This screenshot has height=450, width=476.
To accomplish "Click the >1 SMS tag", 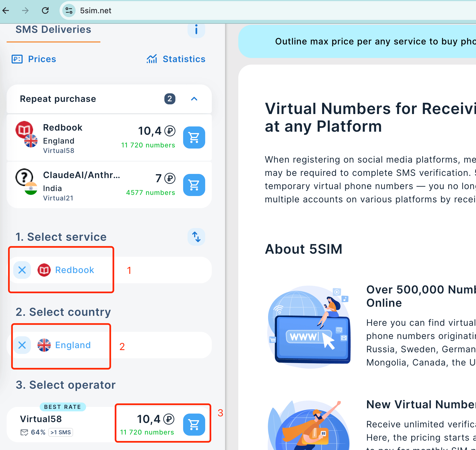I will pyautogui.click(x=61, y=432).
